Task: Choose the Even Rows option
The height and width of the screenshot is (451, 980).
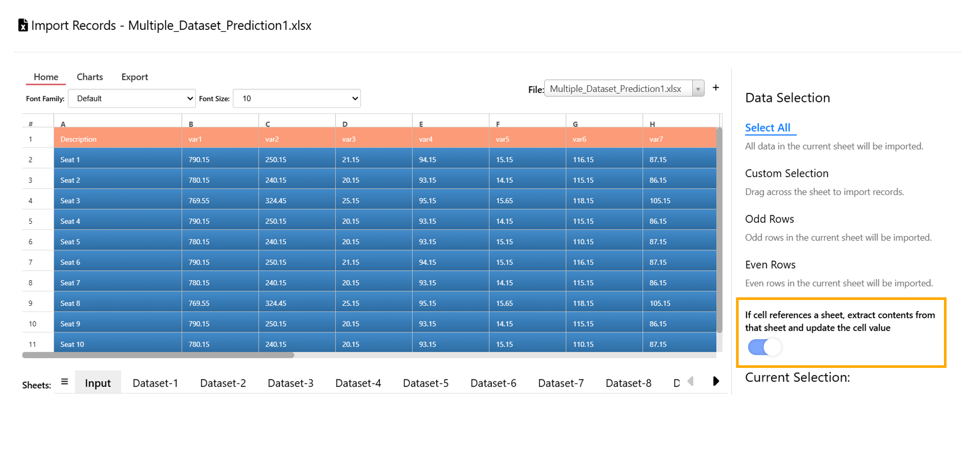Action: point(770,265)
